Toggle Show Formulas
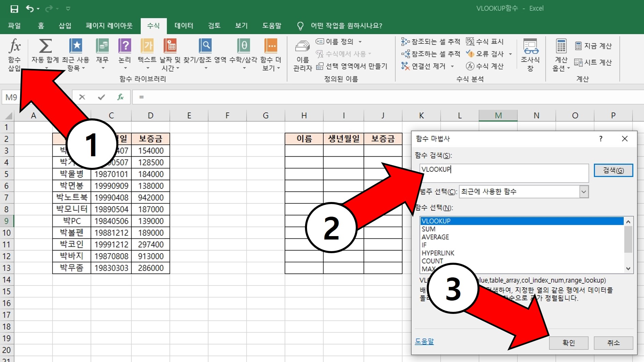Screen dimensions: 644x362 (x=485, y=42)
